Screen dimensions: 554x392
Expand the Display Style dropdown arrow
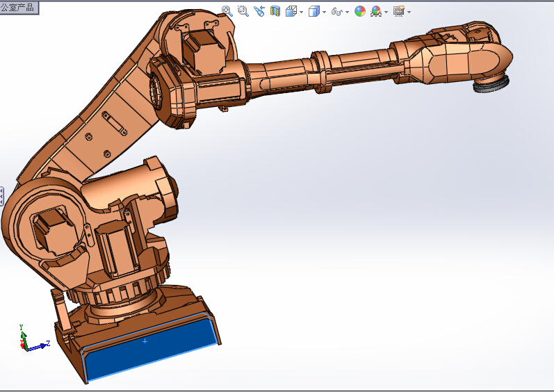tap(323, 12)
